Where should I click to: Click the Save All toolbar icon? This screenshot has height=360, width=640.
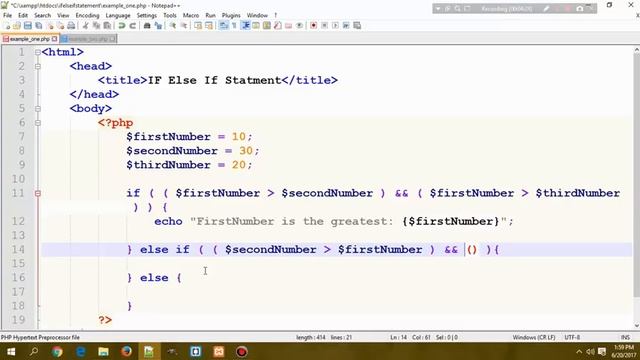(x=38, y=26)
